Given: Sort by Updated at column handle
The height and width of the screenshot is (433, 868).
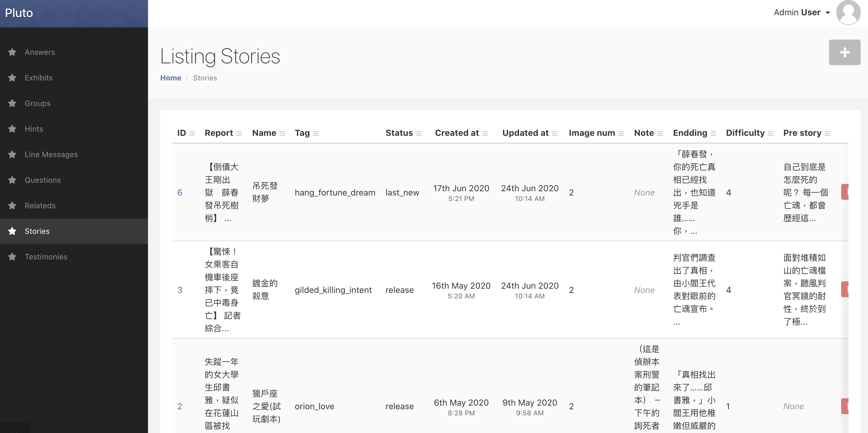Looking at the screenshot, I should point(555,133).
